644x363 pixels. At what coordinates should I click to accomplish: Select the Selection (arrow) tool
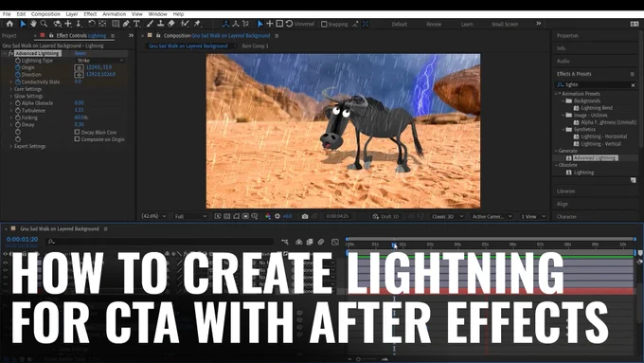coord(23,24)
